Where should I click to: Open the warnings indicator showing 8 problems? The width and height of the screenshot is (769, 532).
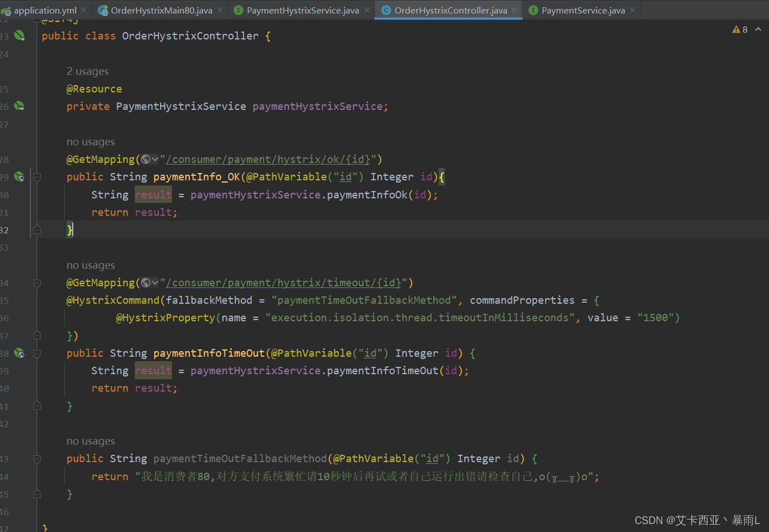coord(740,29)
